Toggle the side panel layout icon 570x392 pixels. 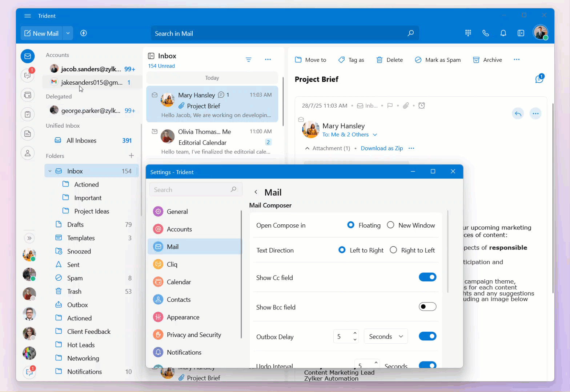point(521,33)
